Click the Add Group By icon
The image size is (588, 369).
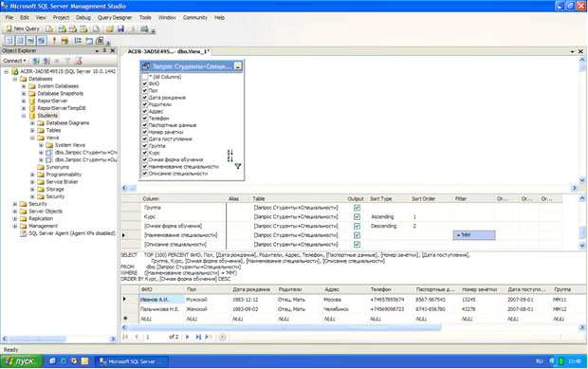pyautogui.click(x=78, y=40)
